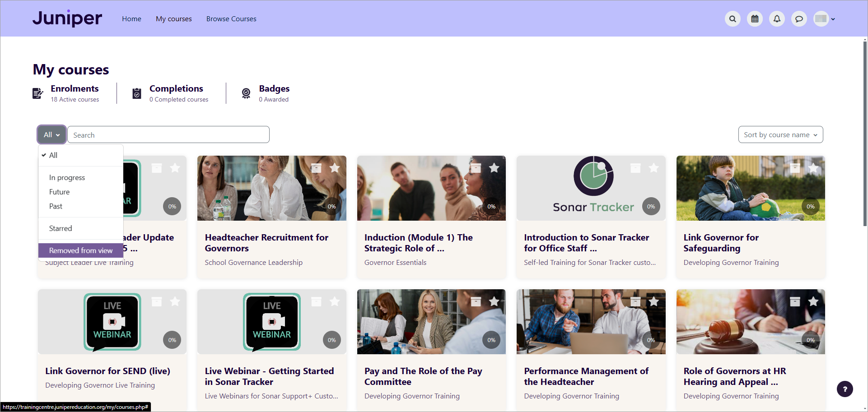This screenshot has width=868, height=412.
Task: Select Removed from view filter option
Action: (x=81, y=250)
